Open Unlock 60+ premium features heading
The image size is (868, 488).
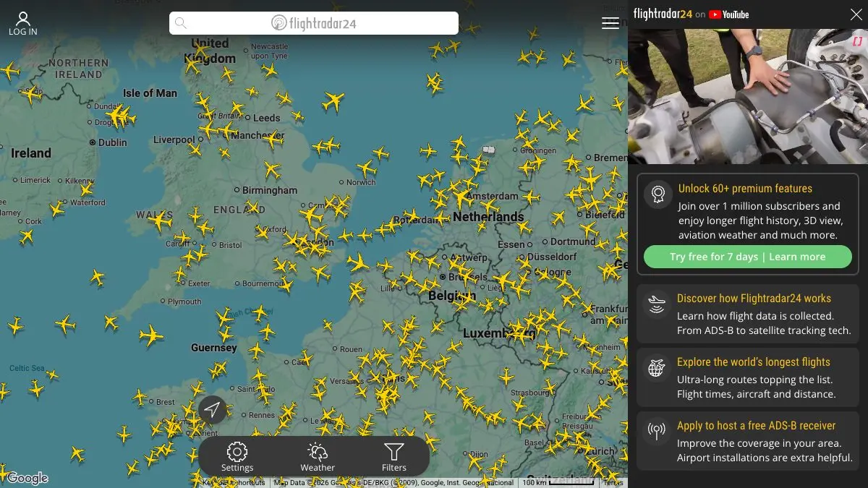coord(745,189)
